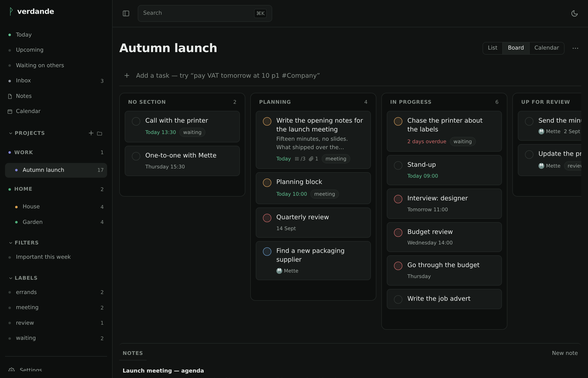This screenshot has height=378, width=588.
Task: Collapse the Projects section chevron
Action: [10, 133]
